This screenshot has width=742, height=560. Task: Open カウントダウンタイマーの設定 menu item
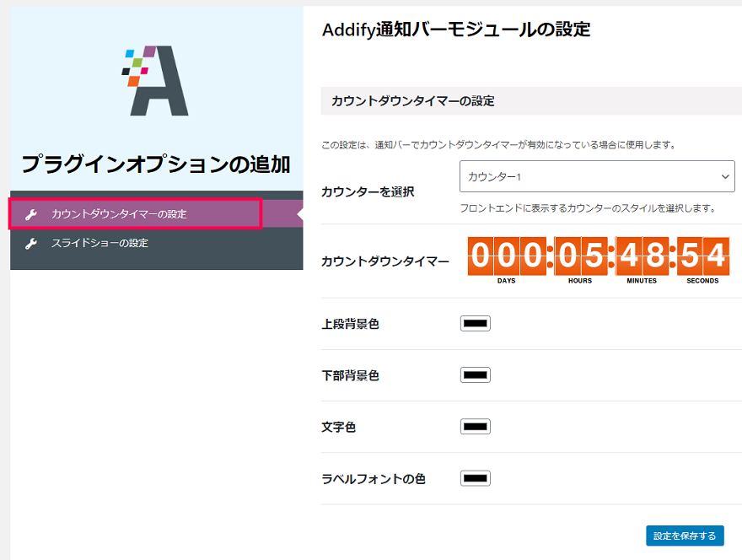(156, 214)
